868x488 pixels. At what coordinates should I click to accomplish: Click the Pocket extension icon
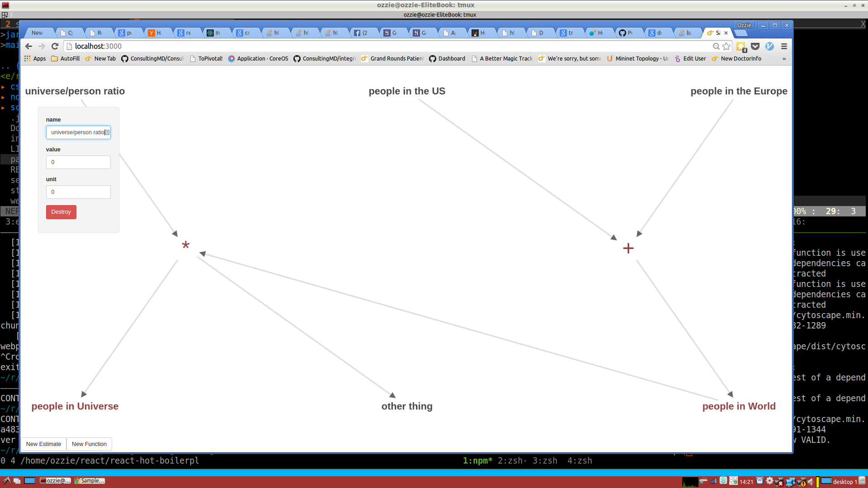[755, 46]
